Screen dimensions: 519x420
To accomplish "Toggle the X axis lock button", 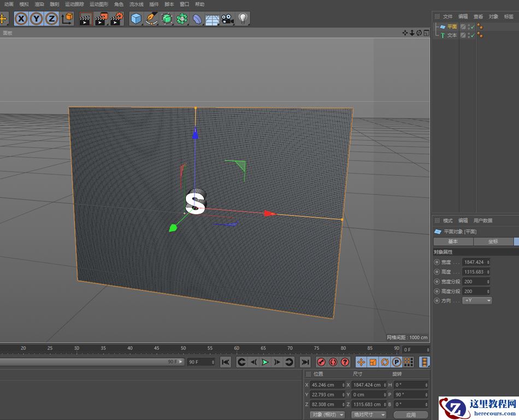I will coord(21,19).
